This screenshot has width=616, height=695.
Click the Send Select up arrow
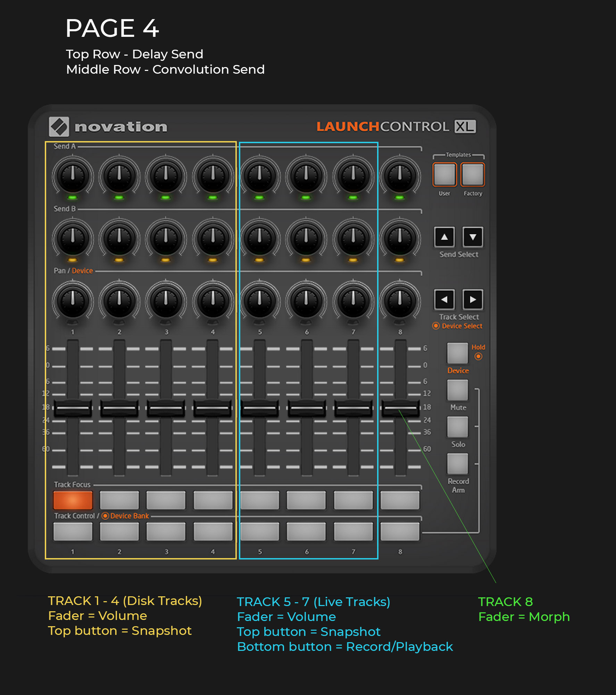(444, 237)
